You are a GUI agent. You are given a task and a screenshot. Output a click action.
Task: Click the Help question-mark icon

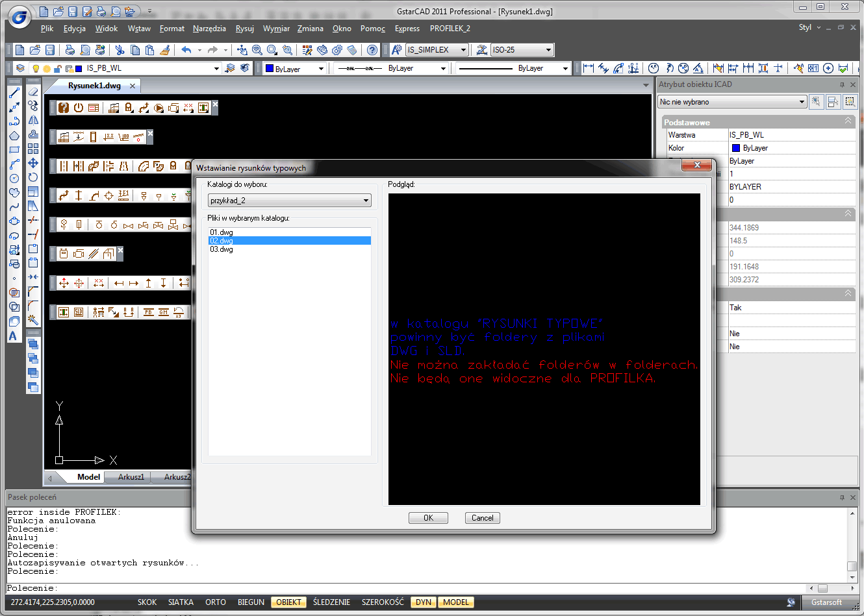[x=372, y=50]
